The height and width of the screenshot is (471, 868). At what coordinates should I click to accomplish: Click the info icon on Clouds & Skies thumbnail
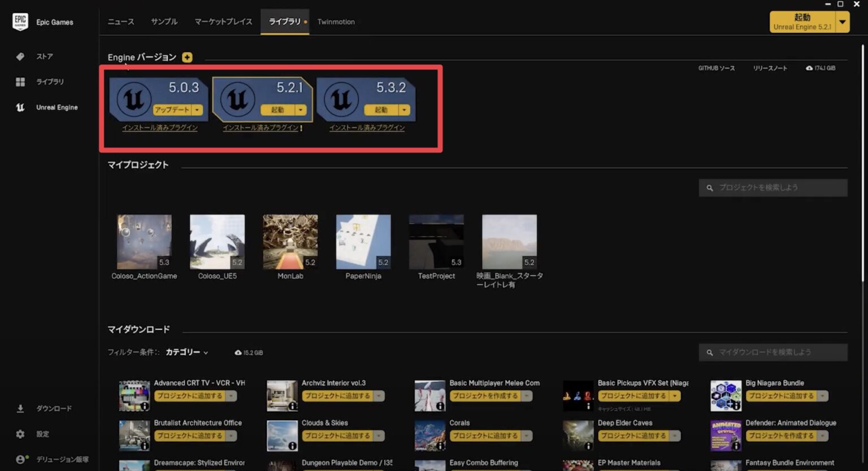[x=292, y=446]
